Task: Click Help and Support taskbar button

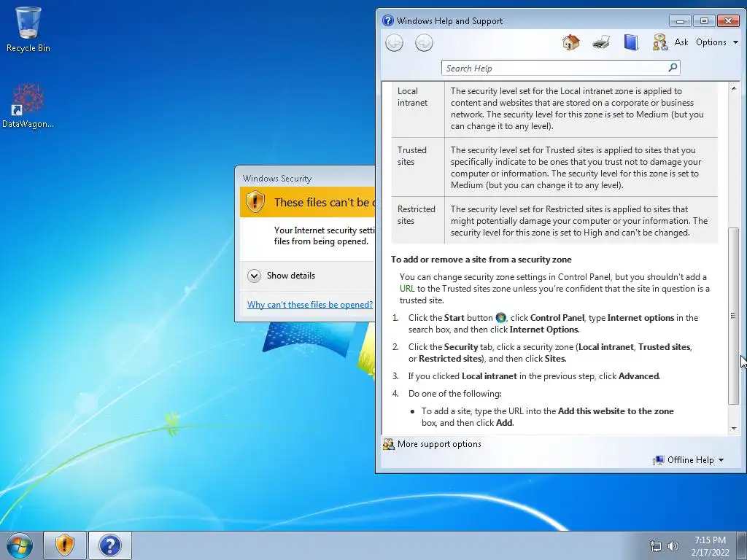Action: [110, 545]
